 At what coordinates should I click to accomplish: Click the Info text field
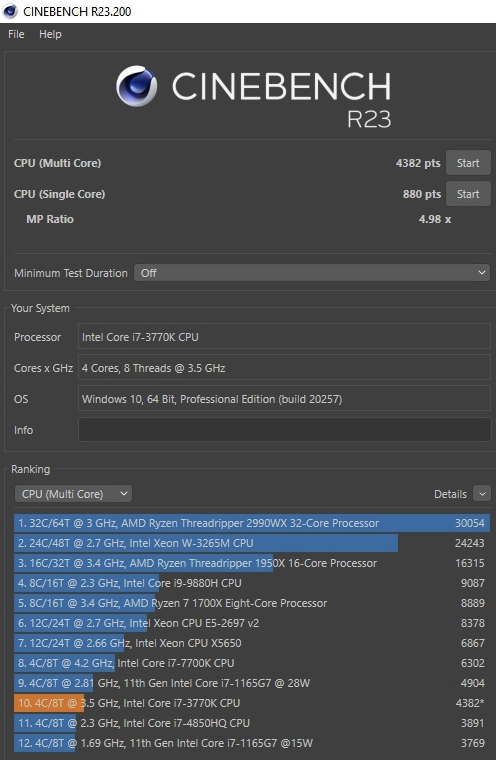[285, 430]
